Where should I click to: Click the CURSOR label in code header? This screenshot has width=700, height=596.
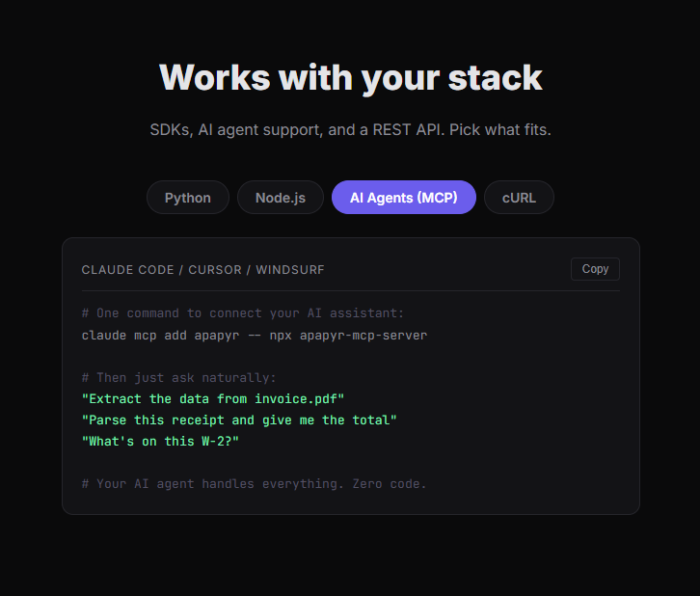215,270
